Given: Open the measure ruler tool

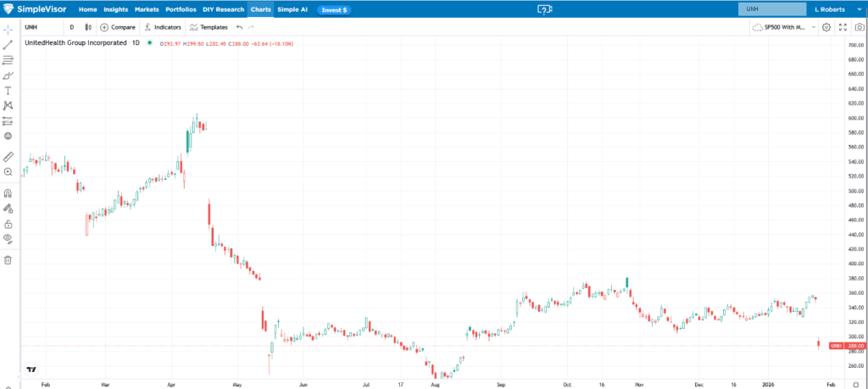Looking at the screenshot, I should [8, 156].
